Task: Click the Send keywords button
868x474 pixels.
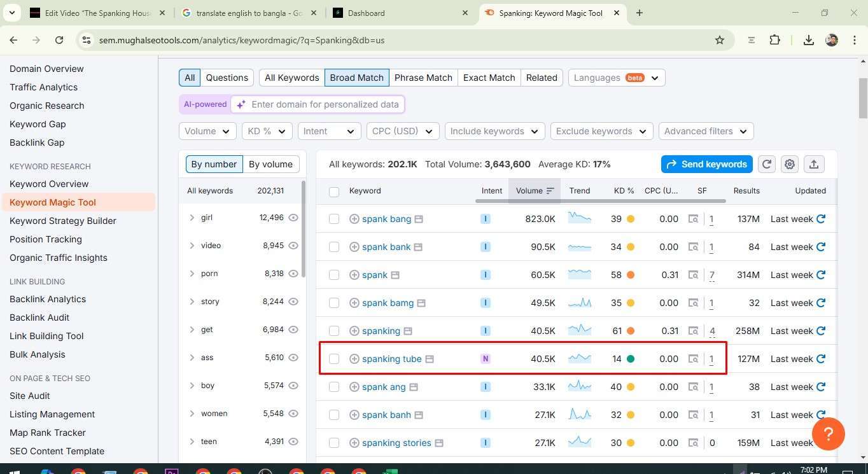Action: [706, 164]
